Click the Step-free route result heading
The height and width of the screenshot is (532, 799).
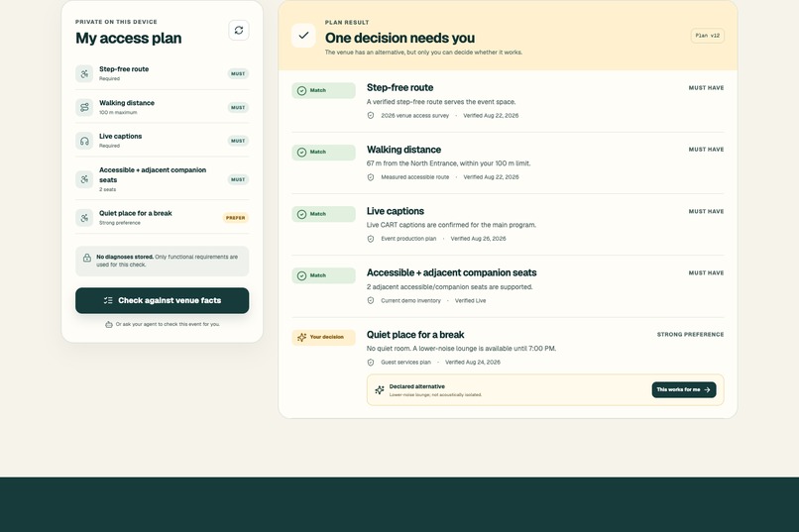tap(400, 87)
